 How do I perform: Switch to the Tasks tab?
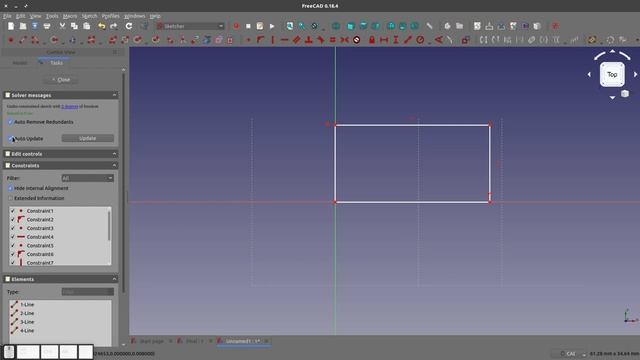point(56,63)
